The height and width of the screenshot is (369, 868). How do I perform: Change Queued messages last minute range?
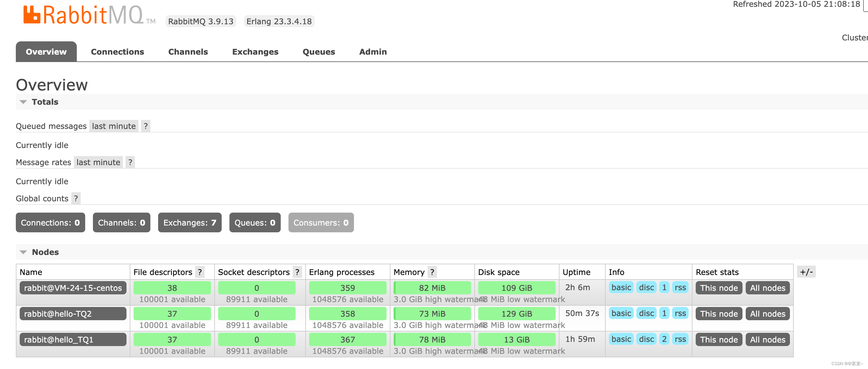(x=114, y=126)
